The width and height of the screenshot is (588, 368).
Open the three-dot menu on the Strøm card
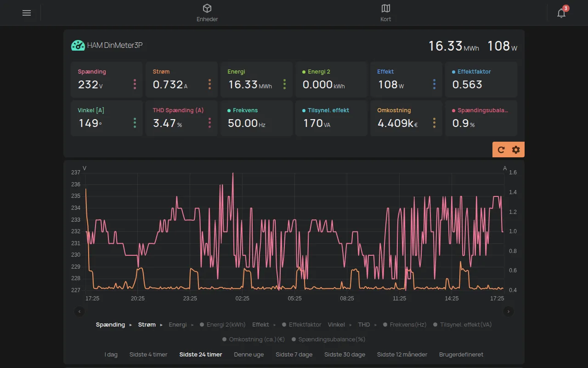click(209, 84)
